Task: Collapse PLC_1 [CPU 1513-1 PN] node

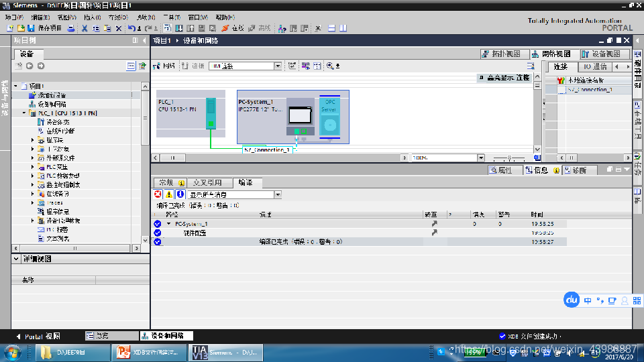Action: pyautogui.click(x=24, y=113)
